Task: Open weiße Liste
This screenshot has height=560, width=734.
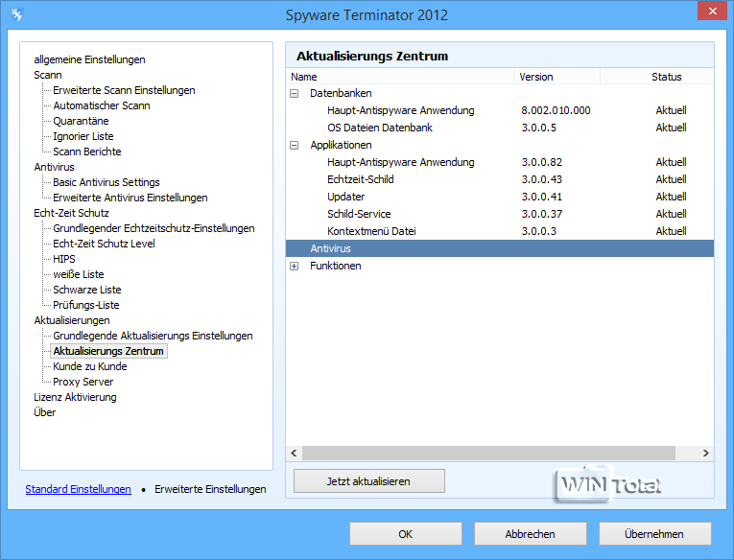Action: coord(79,274)
